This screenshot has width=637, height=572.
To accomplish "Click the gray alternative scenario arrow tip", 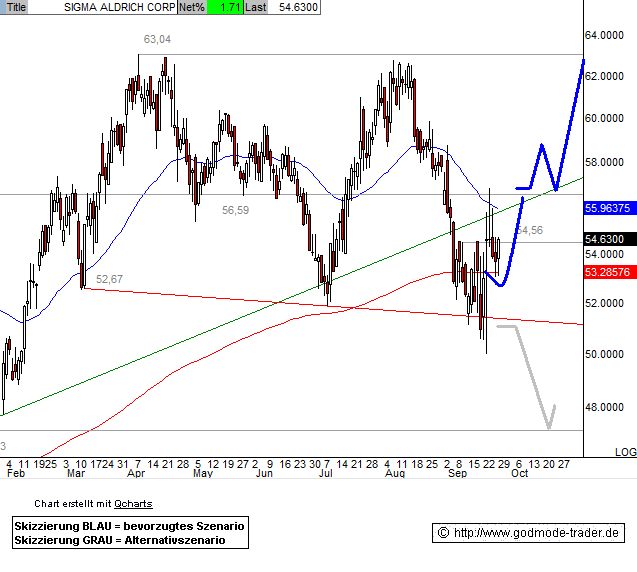I will click(549, 427).
